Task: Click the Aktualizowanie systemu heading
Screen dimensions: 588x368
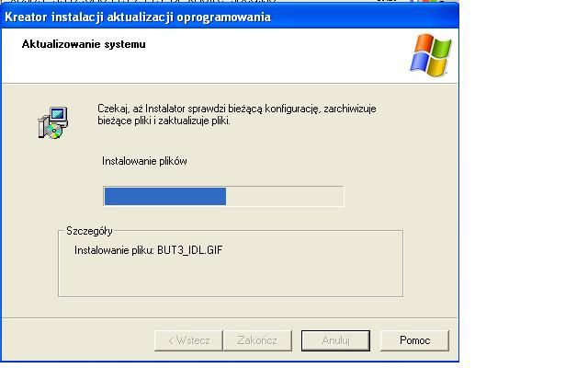Action: 84,44
